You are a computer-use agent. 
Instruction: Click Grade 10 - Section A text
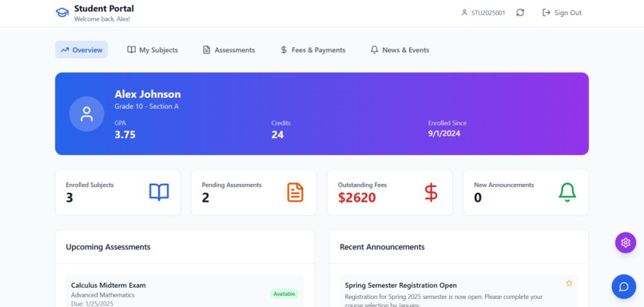click(147, 106)
